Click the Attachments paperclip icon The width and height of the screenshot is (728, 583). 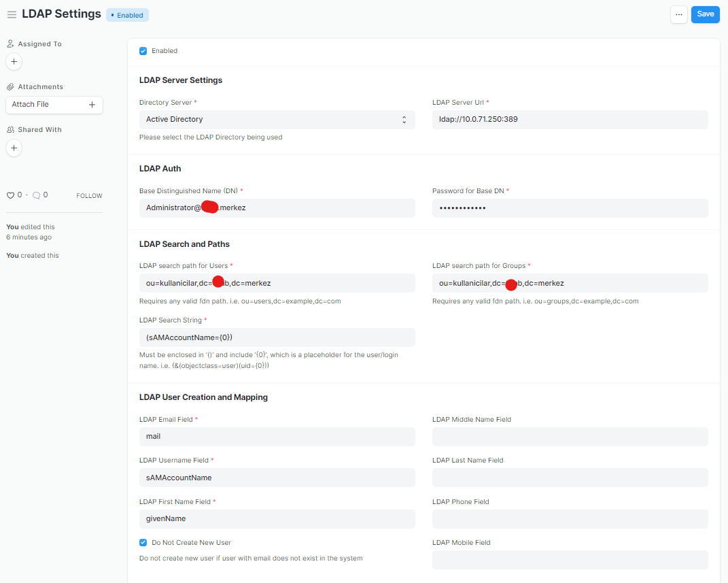pos(10,86)
